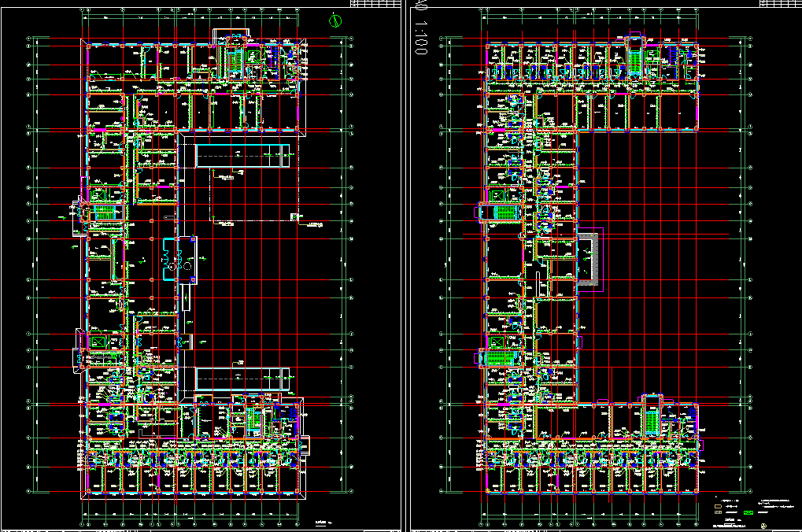Select the cyan circular lobby fixture in left plan

pos(179,258)
